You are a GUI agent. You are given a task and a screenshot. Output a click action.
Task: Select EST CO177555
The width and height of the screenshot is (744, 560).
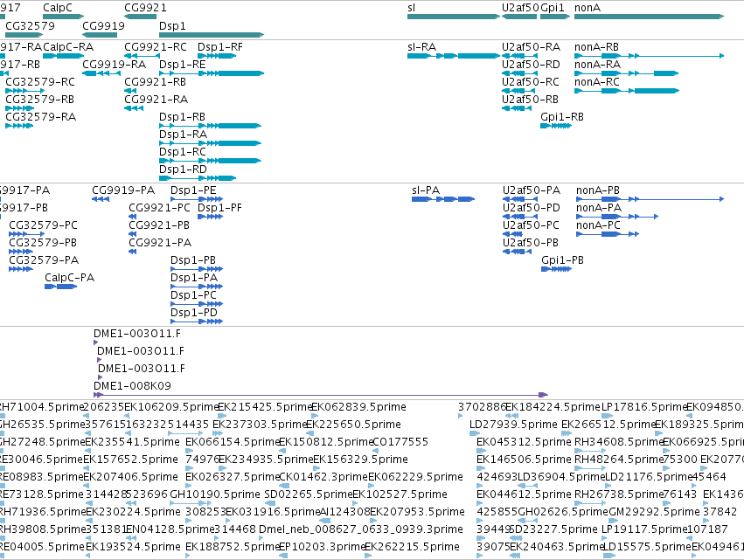click(x=401, y=442)
